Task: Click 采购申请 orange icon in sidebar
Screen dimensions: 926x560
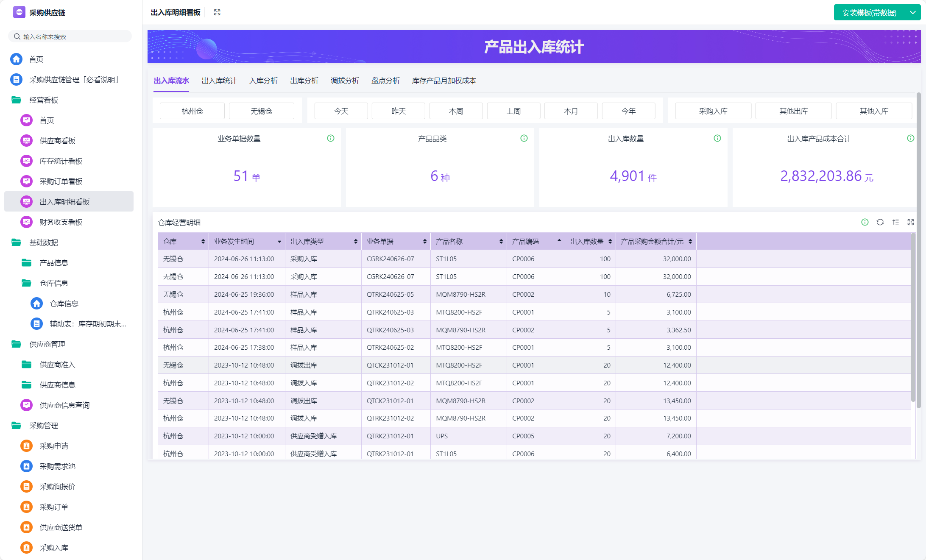Action: tap(27, 446)
